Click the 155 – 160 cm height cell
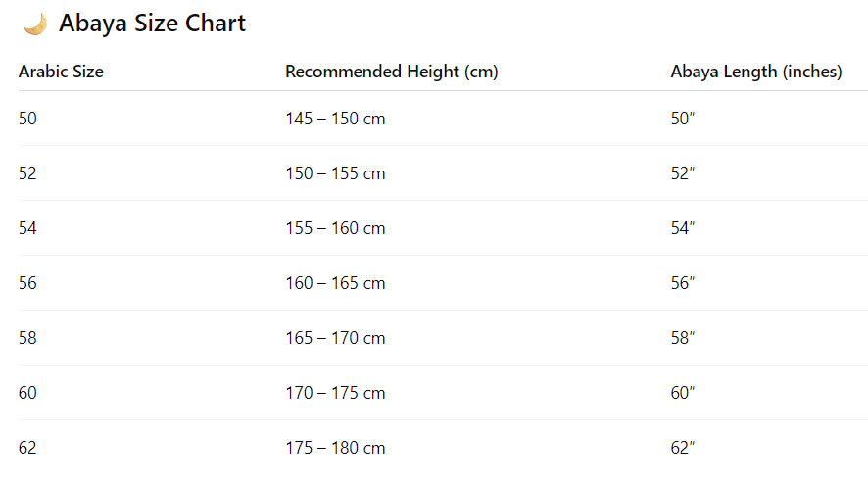The height and width of the screenshot is (488, 868). coord(335,228)
